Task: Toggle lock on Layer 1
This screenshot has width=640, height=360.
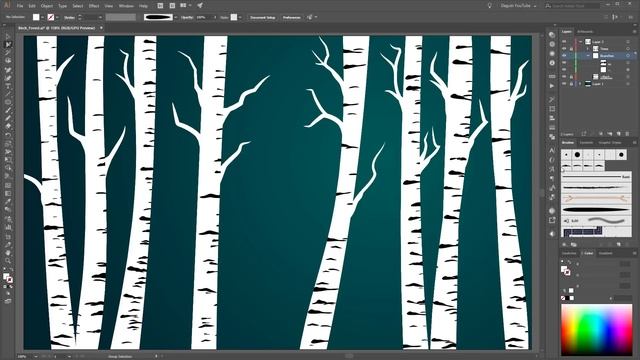Action: coord(571,84)
